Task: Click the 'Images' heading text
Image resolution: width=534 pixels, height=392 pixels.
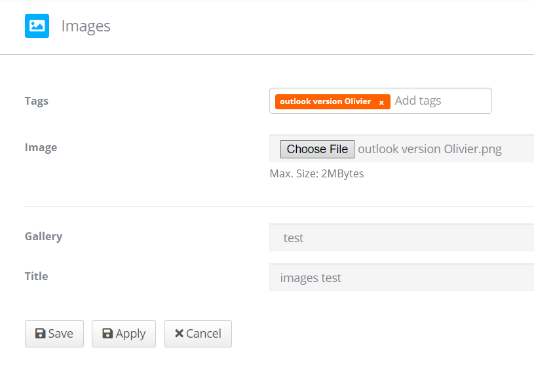Action: tap(86, 26)
